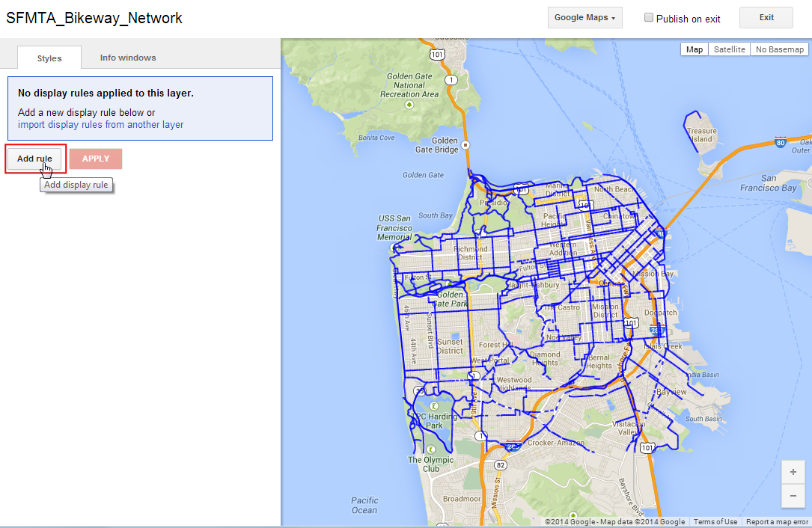Switch to the Info windows tab
Image resolution: width=812 pixels, height=528 pixels.
click(x=128, y=58)
